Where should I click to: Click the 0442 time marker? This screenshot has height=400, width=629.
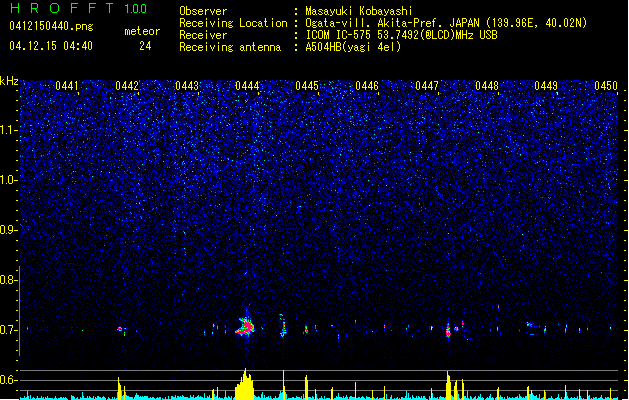127,86
